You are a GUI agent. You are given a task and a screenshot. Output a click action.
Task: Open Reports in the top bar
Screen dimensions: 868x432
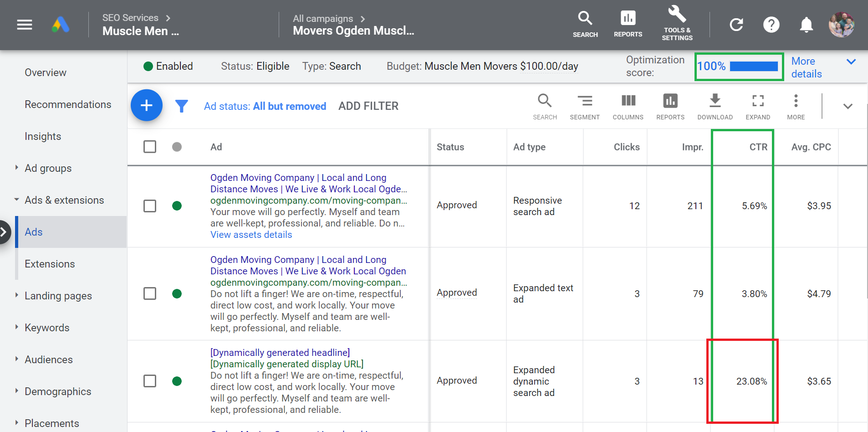[x=628, y=24]
